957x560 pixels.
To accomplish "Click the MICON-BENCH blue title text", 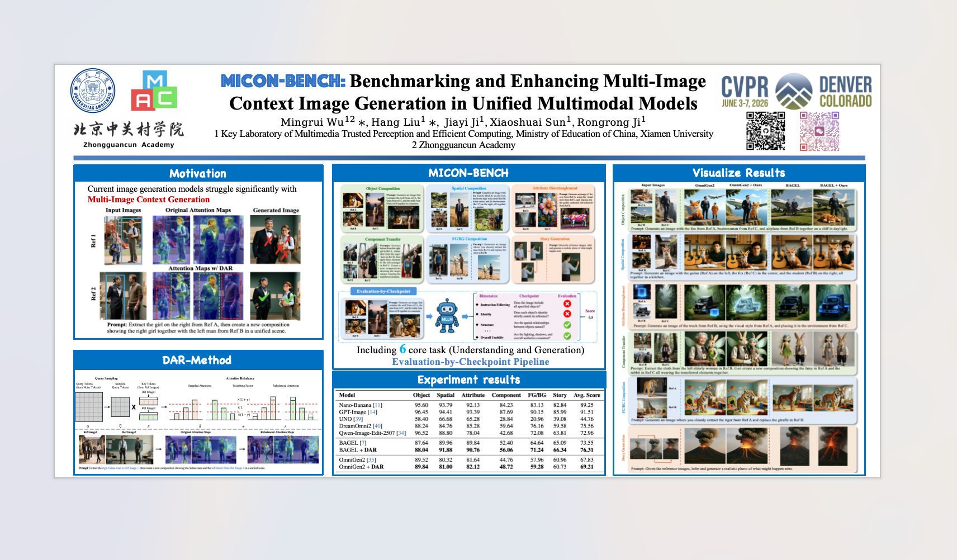I will click(x=283, y=81).
